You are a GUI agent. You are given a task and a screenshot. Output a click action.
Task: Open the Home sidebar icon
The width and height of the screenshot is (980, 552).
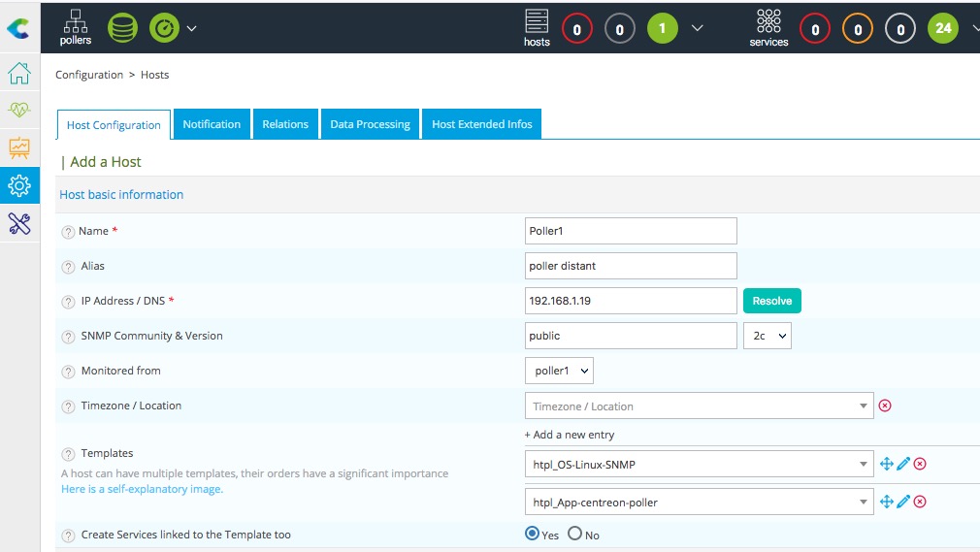coord(19,74)
